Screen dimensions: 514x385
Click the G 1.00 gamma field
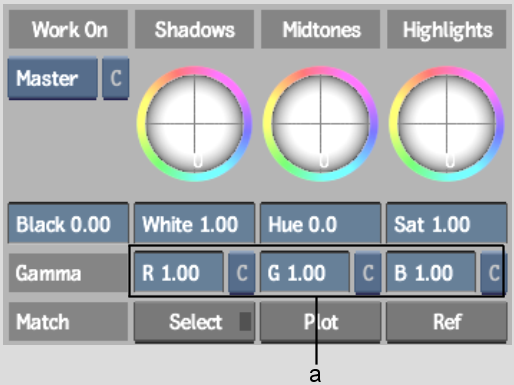coord(305,272)
